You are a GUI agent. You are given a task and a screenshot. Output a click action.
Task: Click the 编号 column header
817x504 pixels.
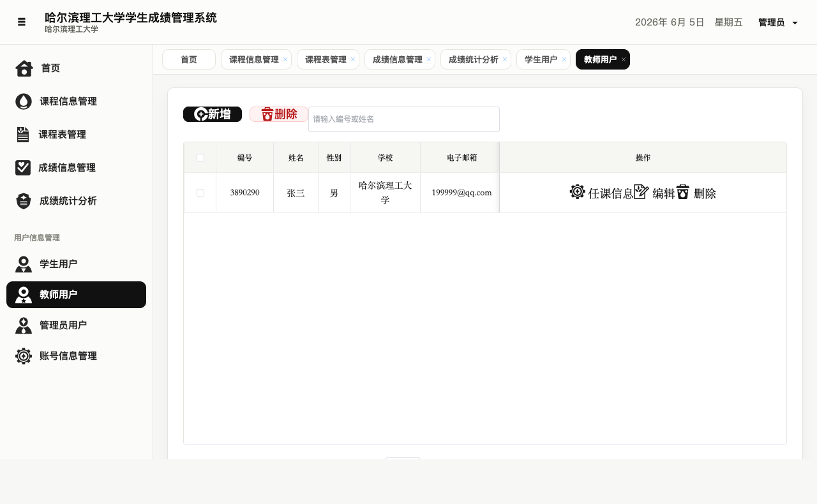click(x=245, y=158)
